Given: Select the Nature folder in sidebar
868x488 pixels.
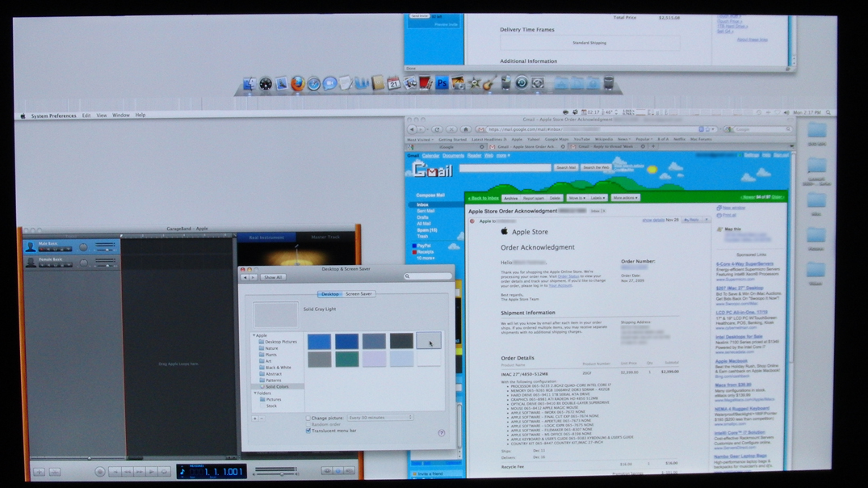Looking at the screenshot, I should tap(271, 348).
